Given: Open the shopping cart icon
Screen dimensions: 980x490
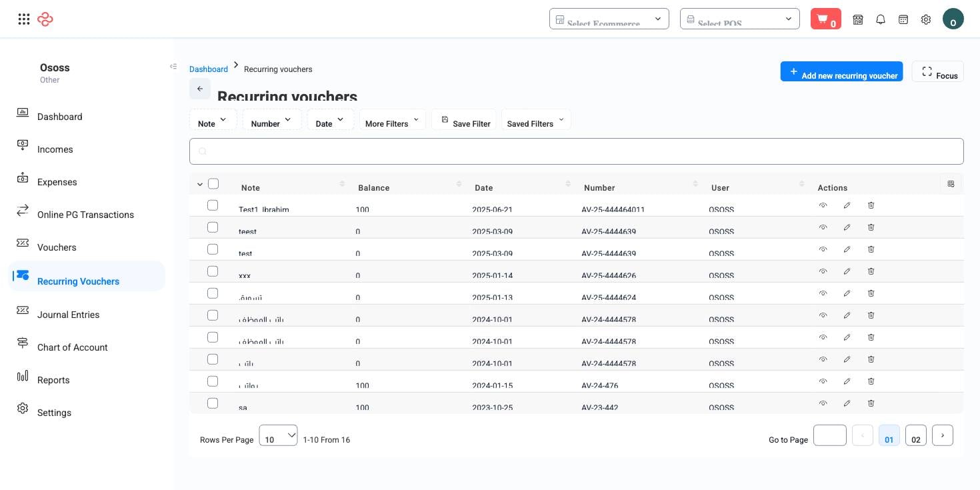Looking at the screenshot, I should coord(825,19).
